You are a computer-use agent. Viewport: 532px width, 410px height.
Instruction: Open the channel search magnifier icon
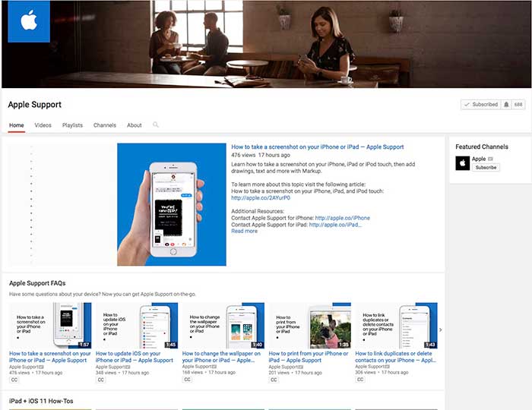pos(156,125)
